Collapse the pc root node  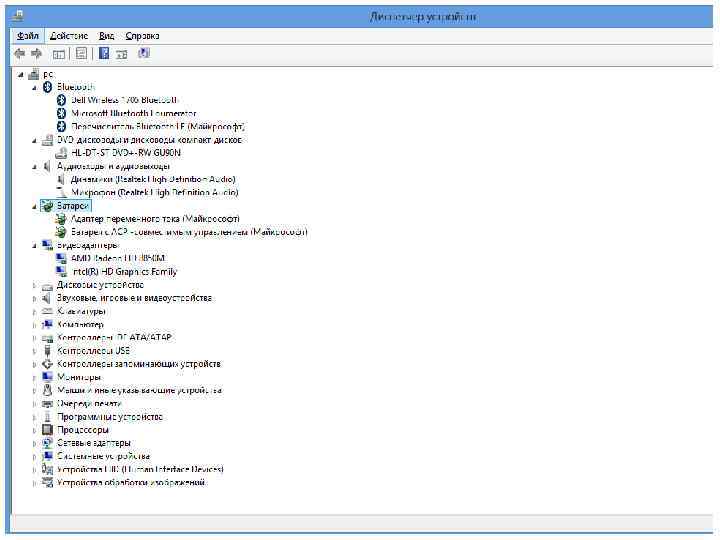coord(20,74)
